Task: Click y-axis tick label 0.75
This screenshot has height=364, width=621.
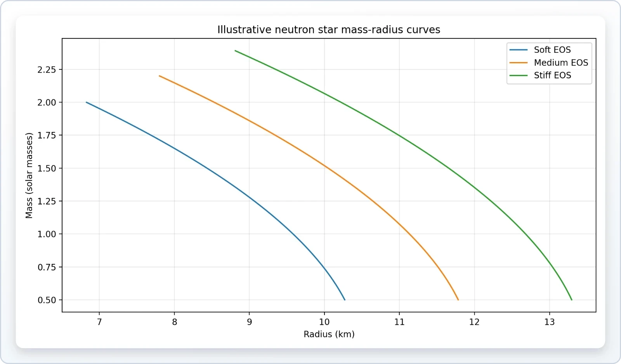Action: coord(47,267)
